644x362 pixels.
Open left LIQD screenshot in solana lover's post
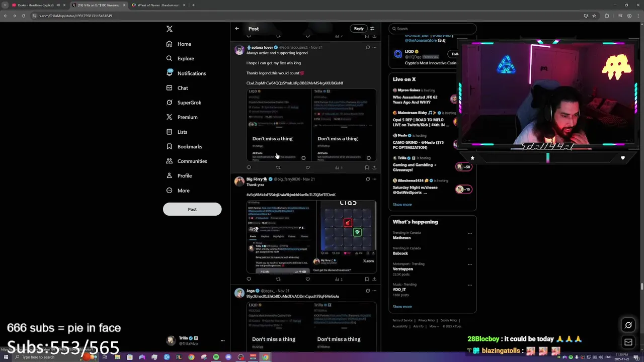click(x=279, y=125)
